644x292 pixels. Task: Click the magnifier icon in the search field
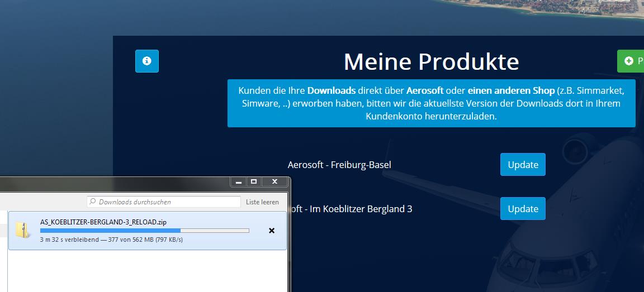click(93, 202)
